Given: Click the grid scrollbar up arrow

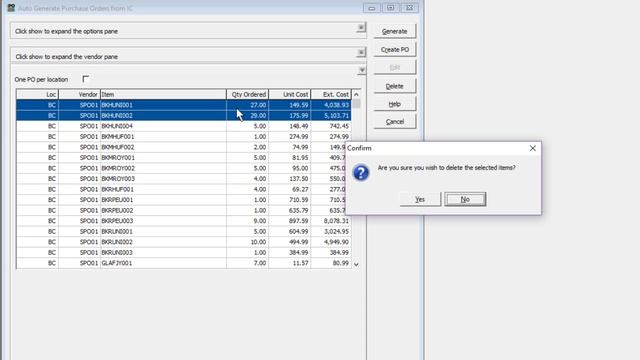Looking at the screenshot, I should (x=356, y=95).
